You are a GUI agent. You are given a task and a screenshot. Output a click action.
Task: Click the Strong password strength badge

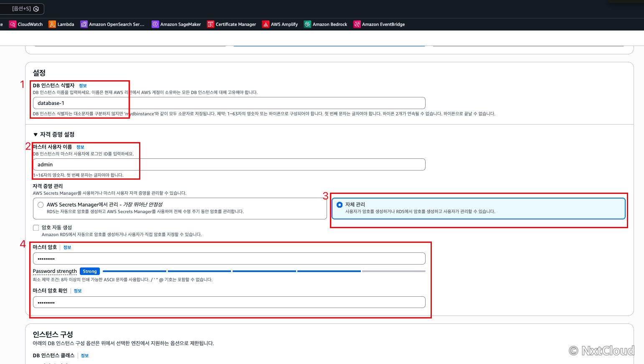[x=90, y=271]
